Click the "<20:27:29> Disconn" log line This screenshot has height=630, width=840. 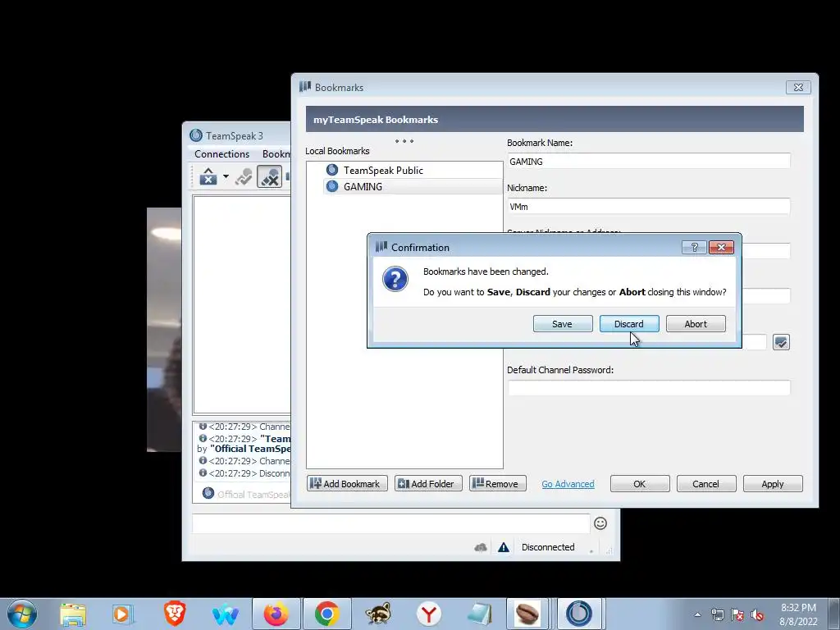click(244, 473)
